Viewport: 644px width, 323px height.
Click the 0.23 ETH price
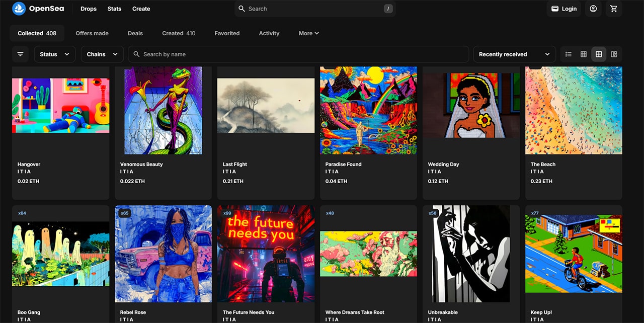541,181
